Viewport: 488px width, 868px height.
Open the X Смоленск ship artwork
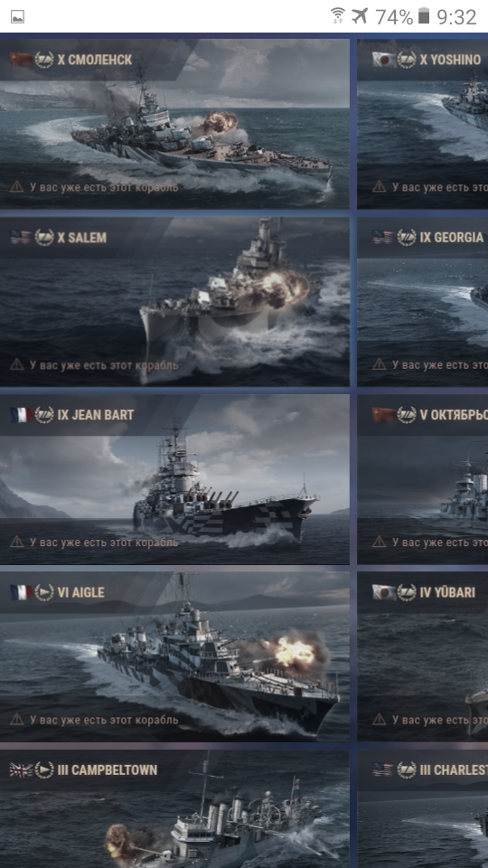click(174, 124)
